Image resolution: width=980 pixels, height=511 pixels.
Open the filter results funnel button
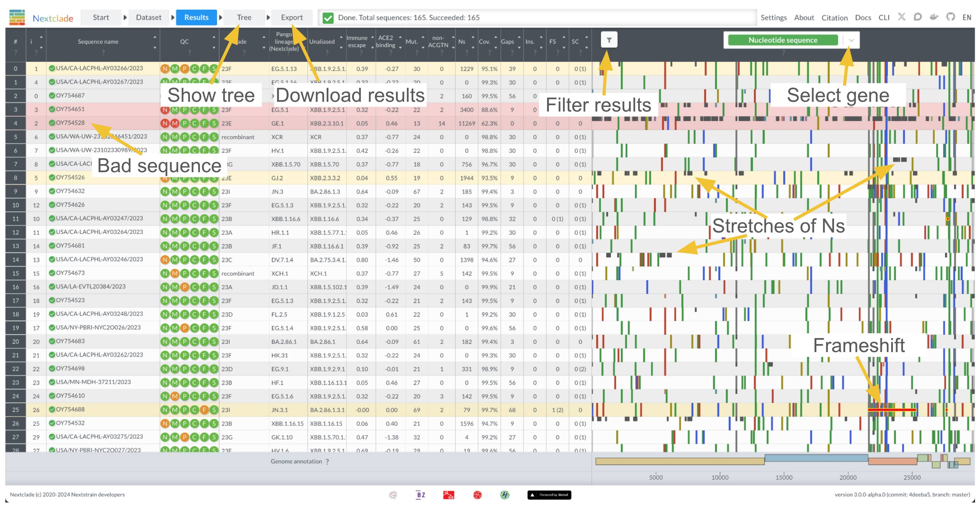point(609,40)
